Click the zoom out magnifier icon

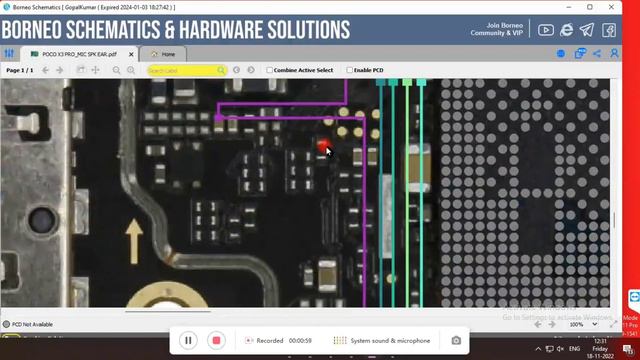coord(116,70)
